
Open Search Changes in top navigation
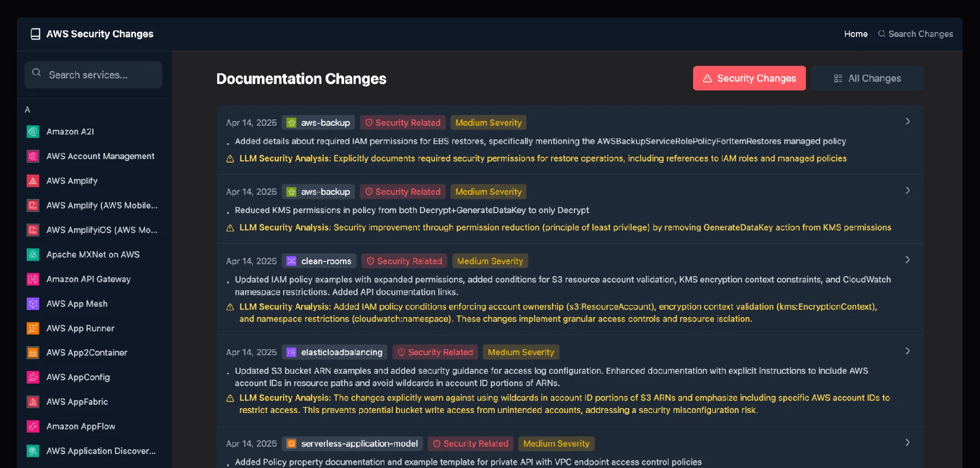point(915,34)
